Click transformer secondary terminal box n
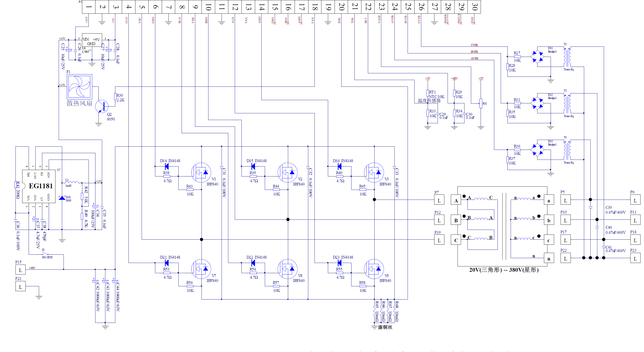644x352 pixels. 549,258
